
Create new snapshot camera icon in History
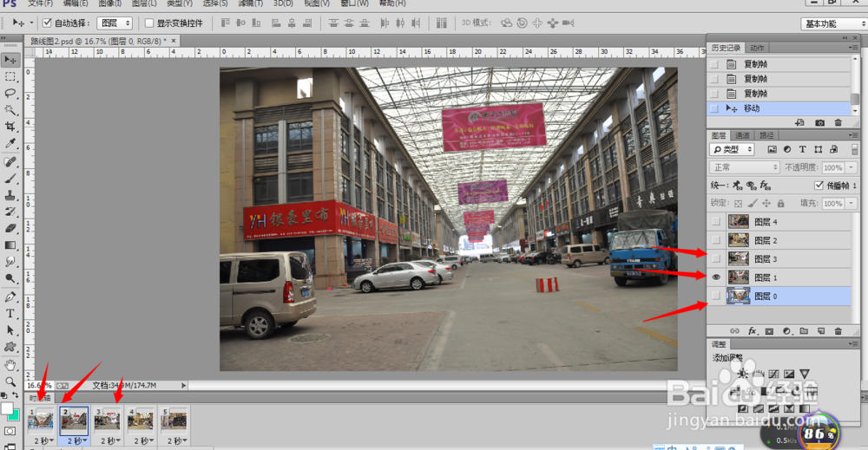point(820,123)
